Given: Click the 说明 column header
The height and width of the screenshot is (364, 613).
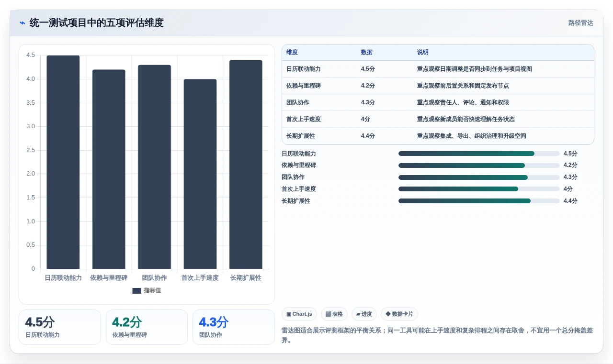Looking at the screenshot, I should (423, 53).
